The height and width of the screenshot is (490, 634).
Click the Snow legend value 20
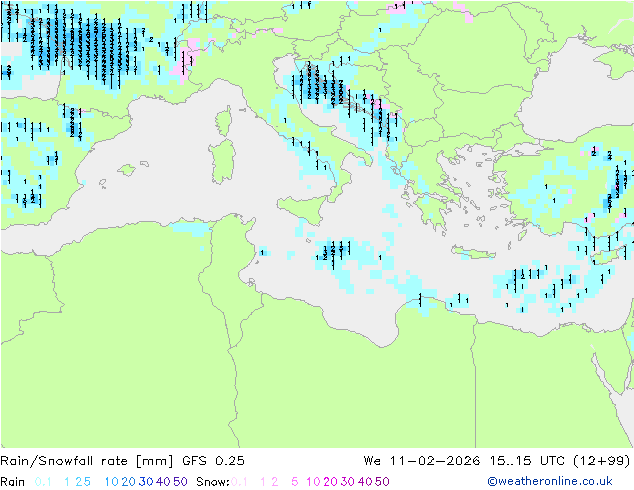(x=330, y=482)
